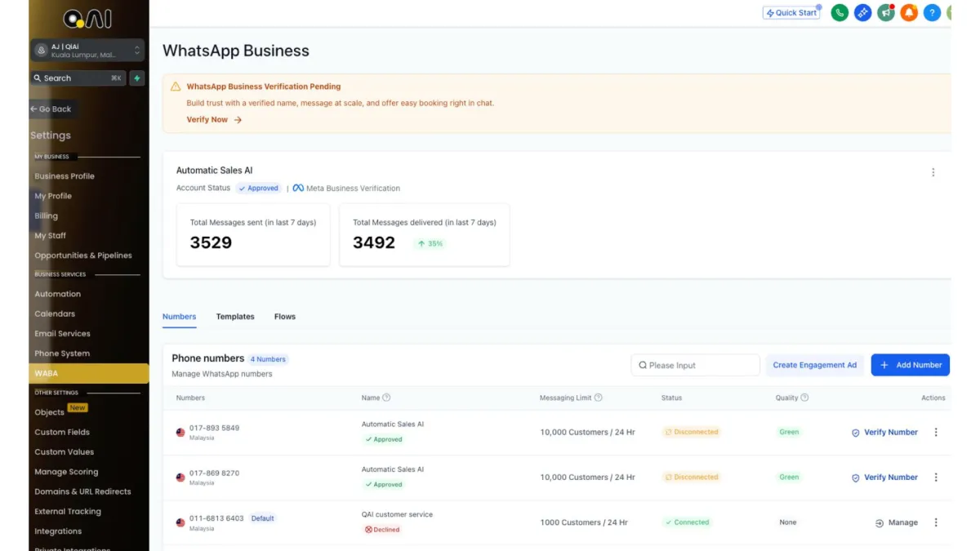Viewport: 980px width, 551px height.
Task: Click the Verify Now link
Action: click(214, 120)
